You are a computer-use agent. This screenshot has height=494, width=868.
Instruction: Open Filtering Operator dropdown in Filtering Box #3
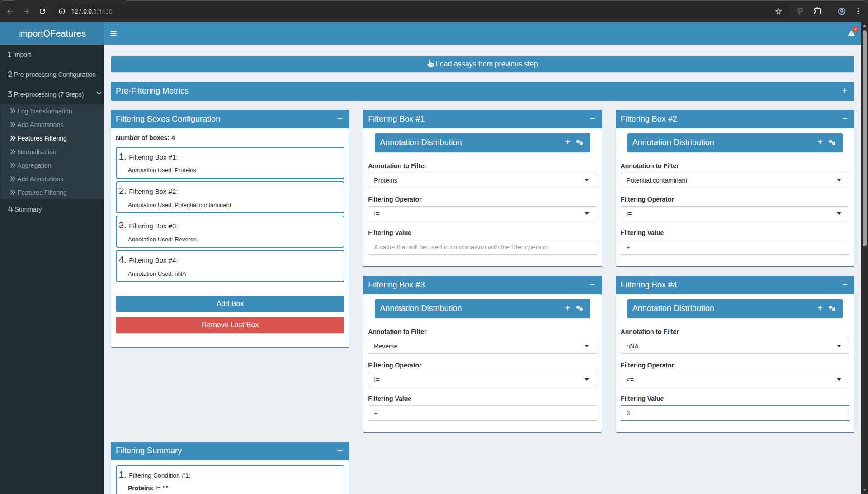point(482,380)
